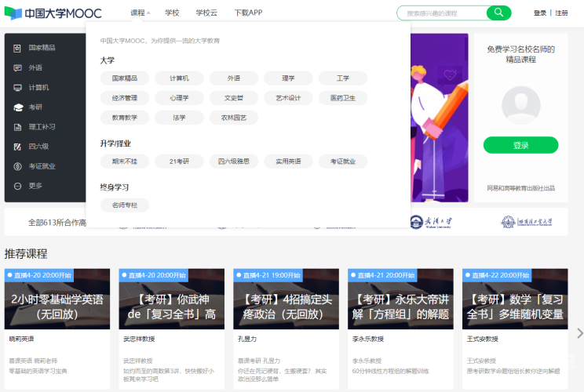Click the 李永乐教授 course title text
584x392 pixels.
pos(368,339)
